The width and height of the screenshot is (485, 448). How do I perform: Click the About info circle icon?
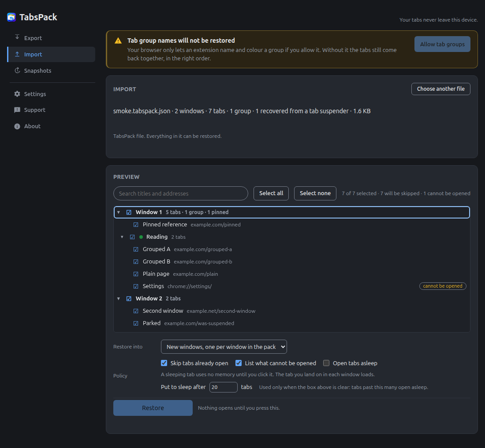17,126
